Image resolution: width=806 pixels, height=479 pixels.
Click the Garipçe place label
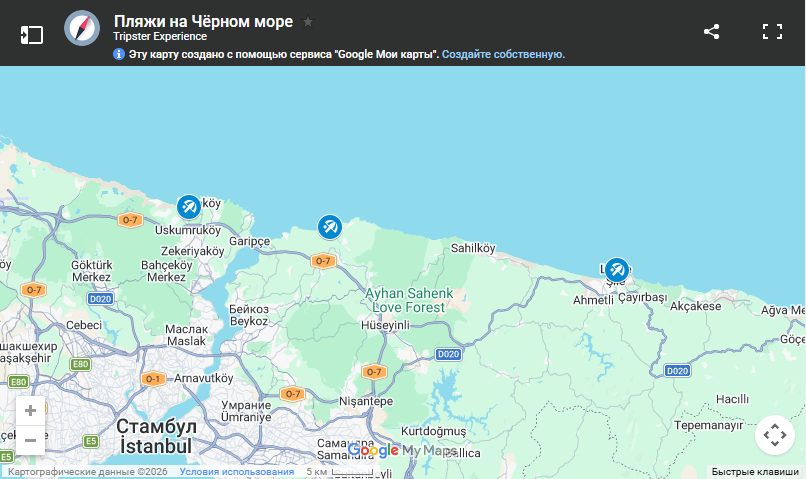pyautogui.click(x=250, y=241)
